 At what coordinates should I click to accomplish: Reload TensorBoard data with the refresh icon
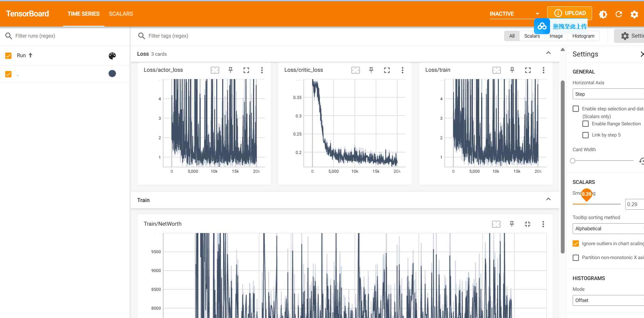619,14
